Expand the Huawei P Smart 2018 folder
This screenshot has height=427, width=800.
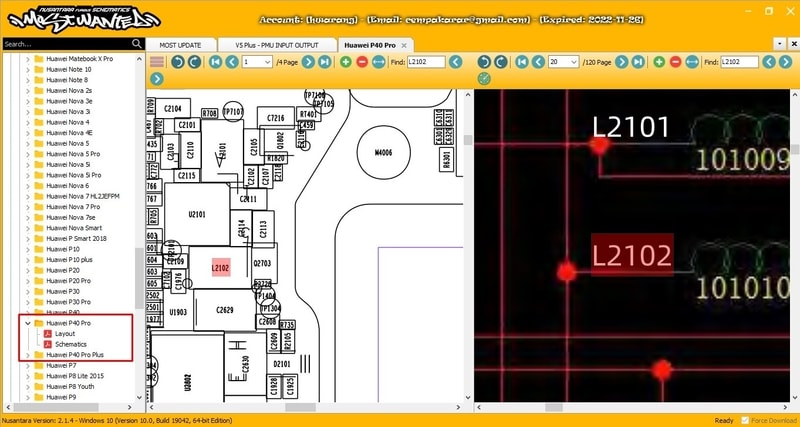(28, 238)
